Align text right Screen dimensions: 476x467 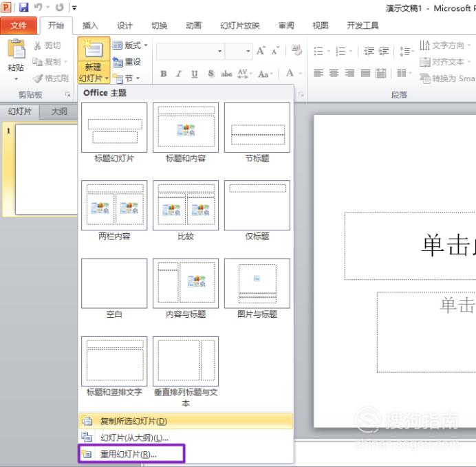click(x=349, y=73)
